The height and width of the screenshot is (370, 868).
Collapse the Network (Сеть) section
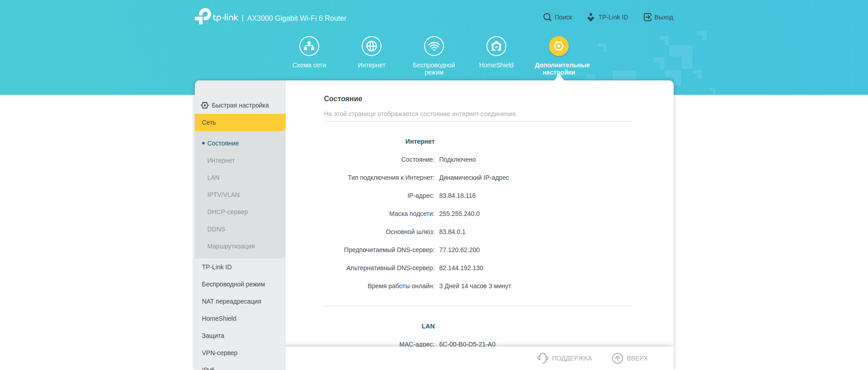(x=240, y=122)
